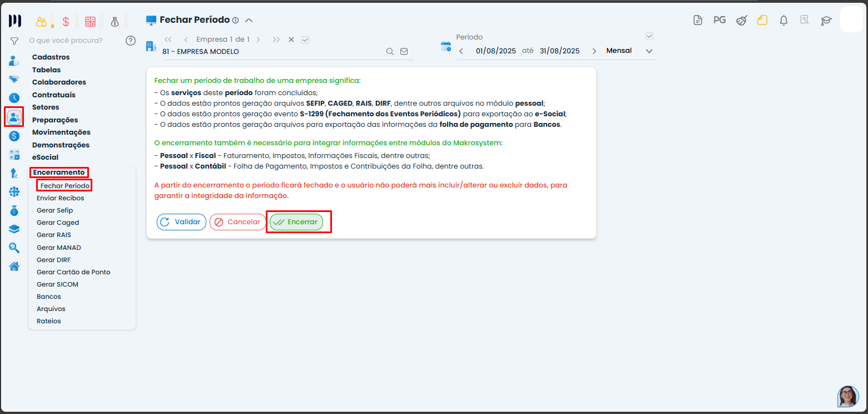The image size is (868, 414).
Task: Go to the next company
Action: [259, 40]
